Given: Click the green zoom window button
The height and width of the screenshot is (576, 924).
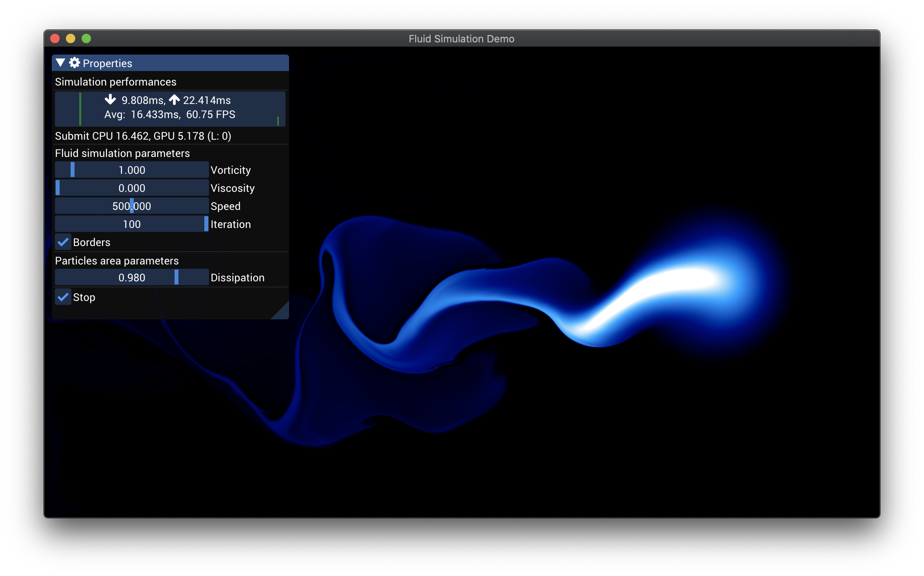Looking at the screenshot, I should click(86, 38).
